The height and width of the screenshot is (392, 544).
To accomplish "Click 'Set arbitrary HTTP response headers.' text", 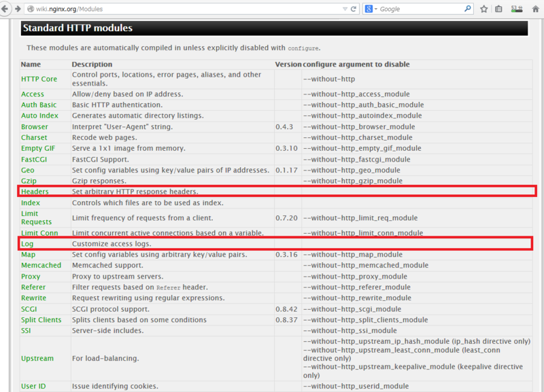I will tap(135, 192).
